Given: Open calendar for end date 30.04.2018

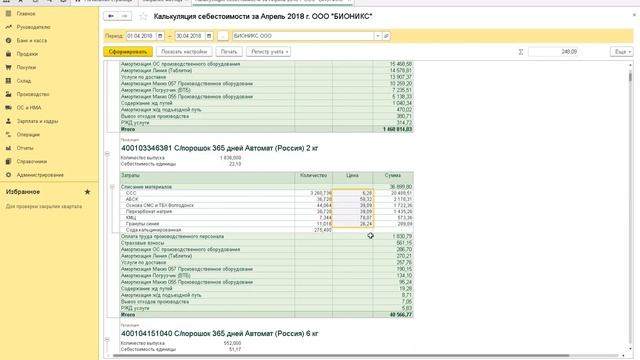Looking at the screenshot, I should point(209,36).
